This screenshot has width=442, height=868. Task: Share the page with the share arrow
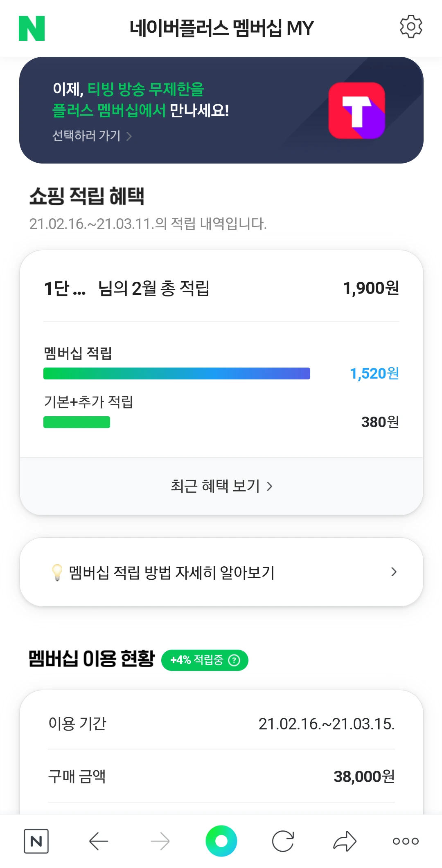coord(345,841)
